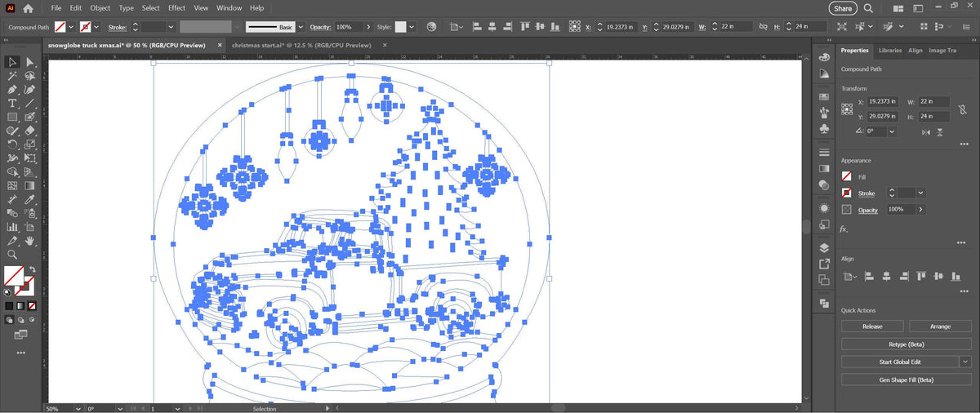The height and width of the screenshot is (413, 980).
Task: Toggle reference point grid in Transform
Action: tap(847, 109)
